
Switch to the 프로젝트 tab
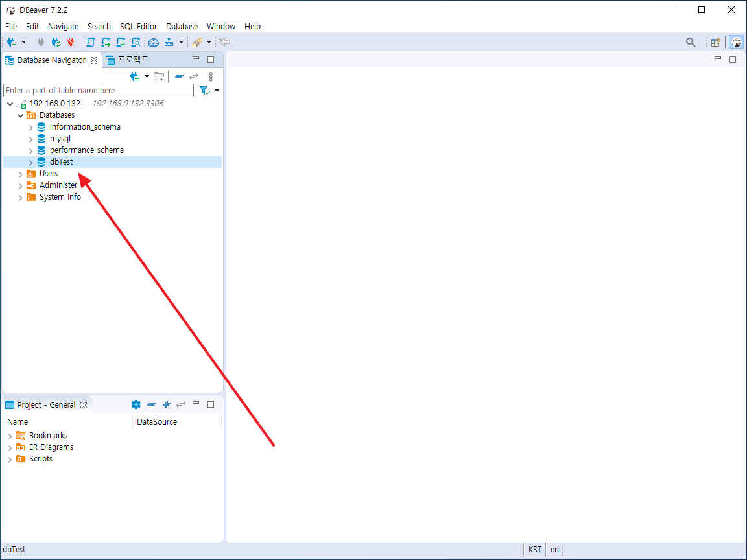[127, 60]
